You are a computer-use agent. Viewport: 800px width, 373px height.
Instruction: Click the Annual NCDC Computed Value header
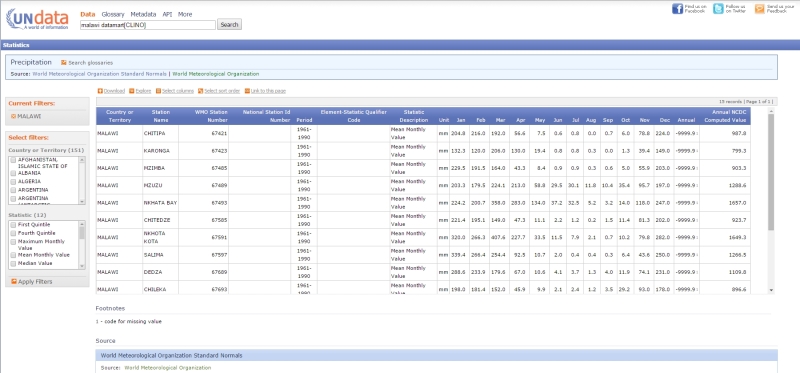(725, 116)
